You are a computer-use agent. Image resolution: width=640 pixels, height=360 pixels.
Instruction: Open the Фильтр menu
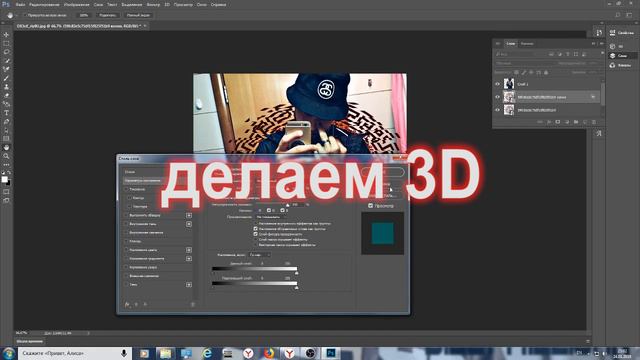[153, 4]
